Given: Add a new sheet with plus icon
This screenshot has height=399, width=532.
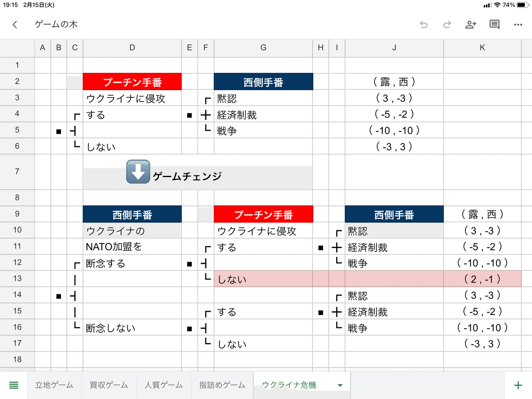Looking at the screenshot, I should click(x=518, y=385).
